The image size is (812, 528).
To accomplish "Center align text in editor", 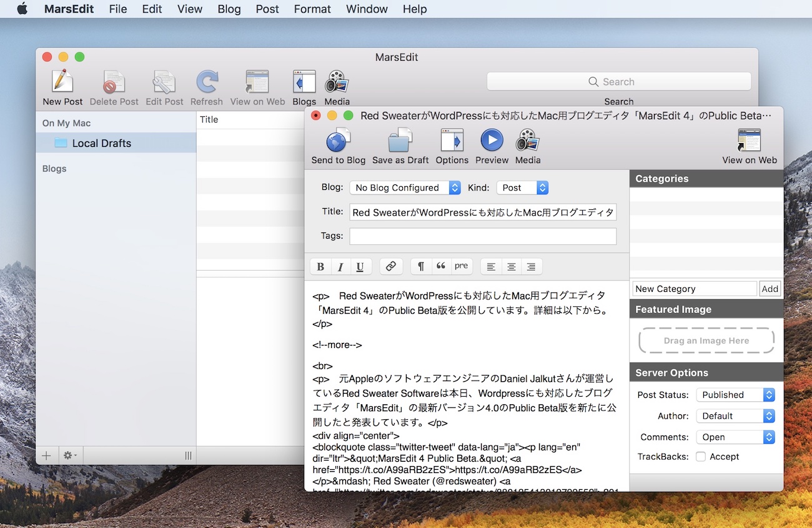I will point(511,267).
